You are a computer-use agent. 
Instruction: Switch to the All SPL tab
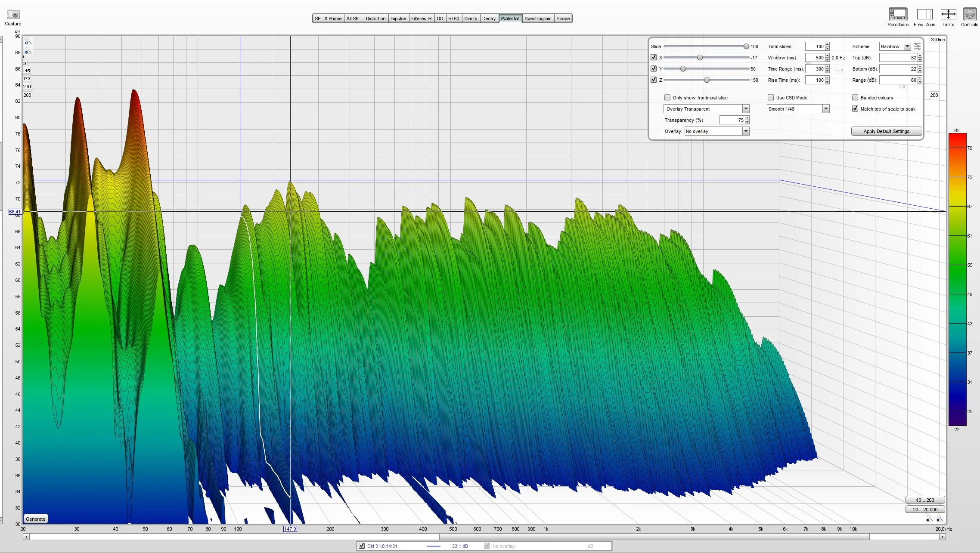pos(354,19)
